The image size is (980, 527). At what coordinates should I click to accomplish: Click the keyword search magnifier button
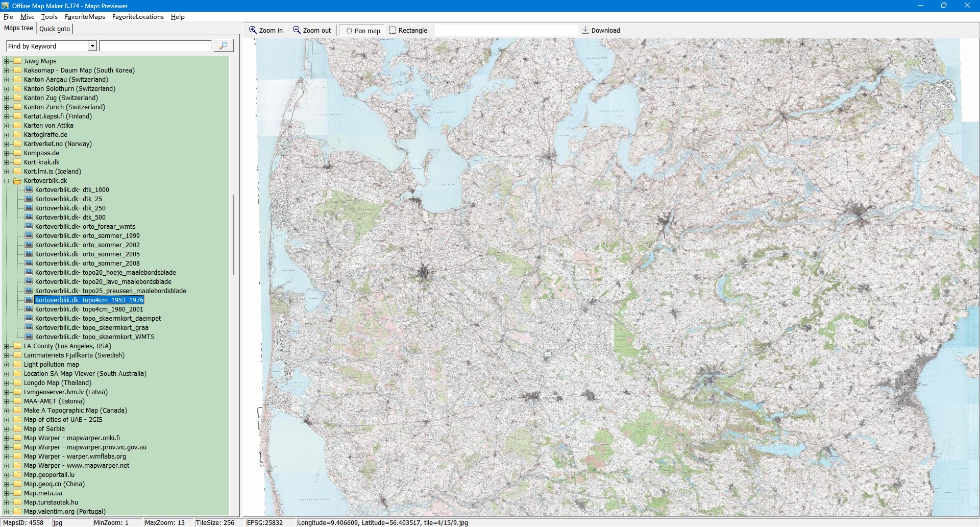coord(223,46)
